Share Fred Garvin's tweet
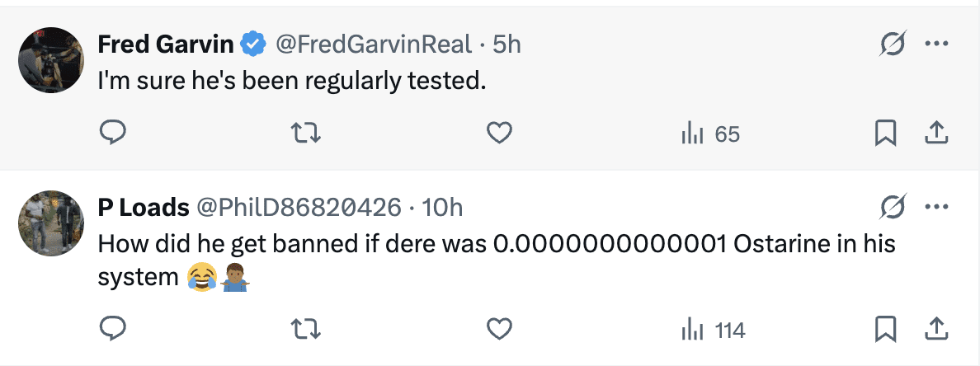This screenshot has height=366, width=980. pos(936,133)
